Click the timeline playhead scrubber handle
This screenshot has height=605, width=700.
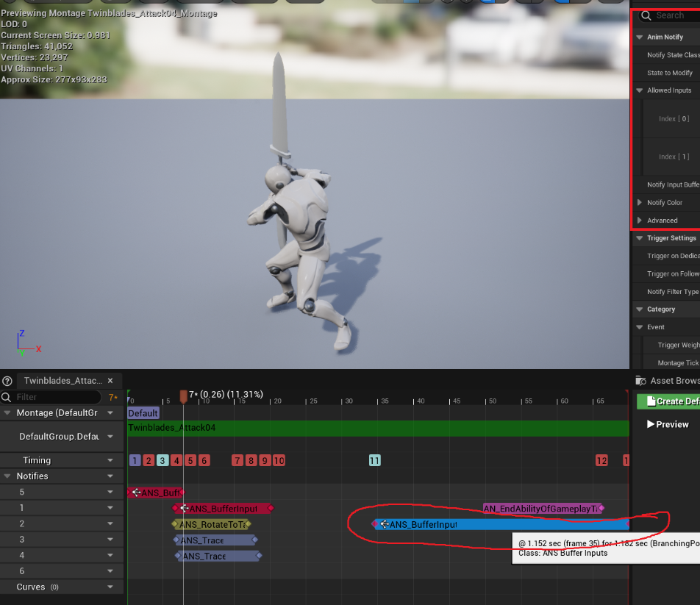[x=183, y=396]
